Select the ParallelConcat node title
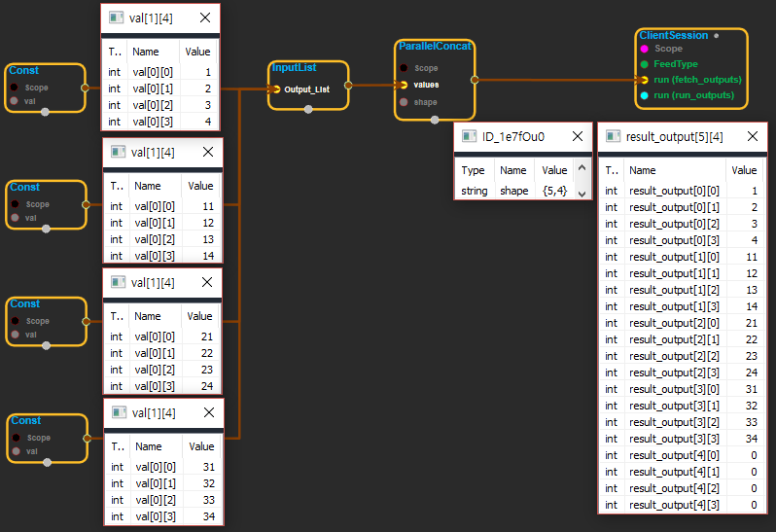 [x=435, y=46]
